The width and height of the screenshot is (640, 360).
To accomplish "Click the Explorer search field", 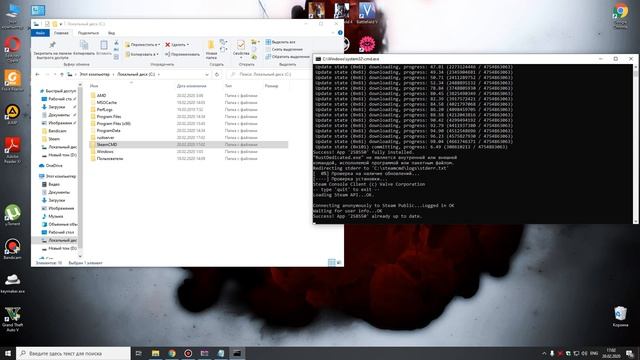I will (x=268, y=75).
